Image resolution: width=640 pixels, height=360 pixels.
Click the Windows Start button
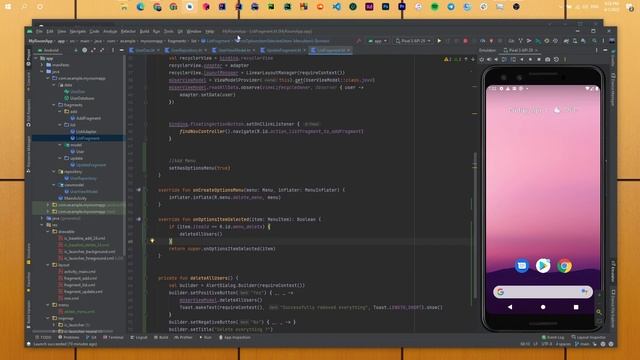tap(8, 7)
